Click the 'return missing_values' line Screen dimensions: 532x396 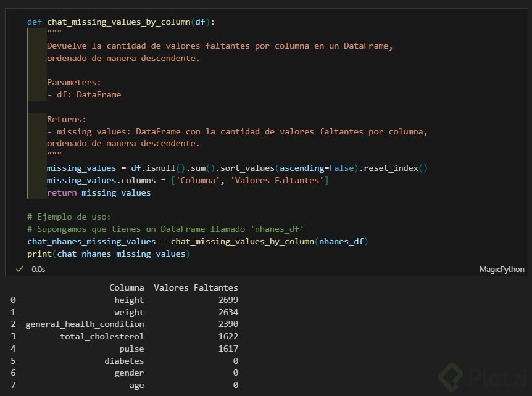click(x=99, y=192)
